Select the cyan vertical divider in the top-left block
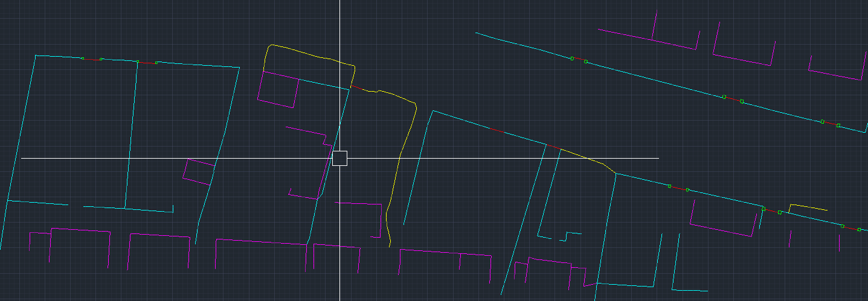 click(131, 133)
